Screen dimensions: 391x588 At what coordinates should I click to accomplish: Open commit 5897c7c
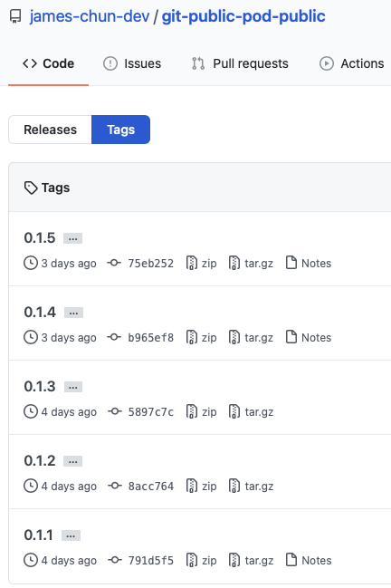(x=151, y=411)
